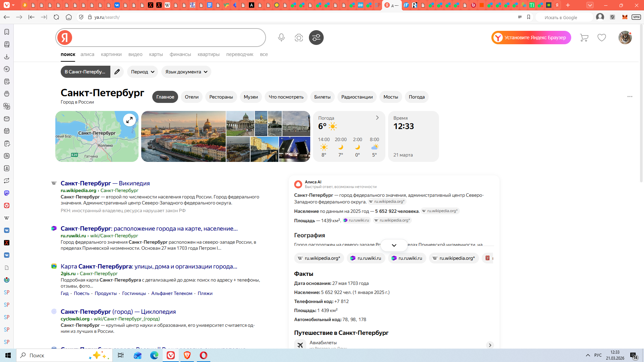Click Установите Яндекс Браузер button
This screenshot has height=362, width=644.
[x=531, y=38]
